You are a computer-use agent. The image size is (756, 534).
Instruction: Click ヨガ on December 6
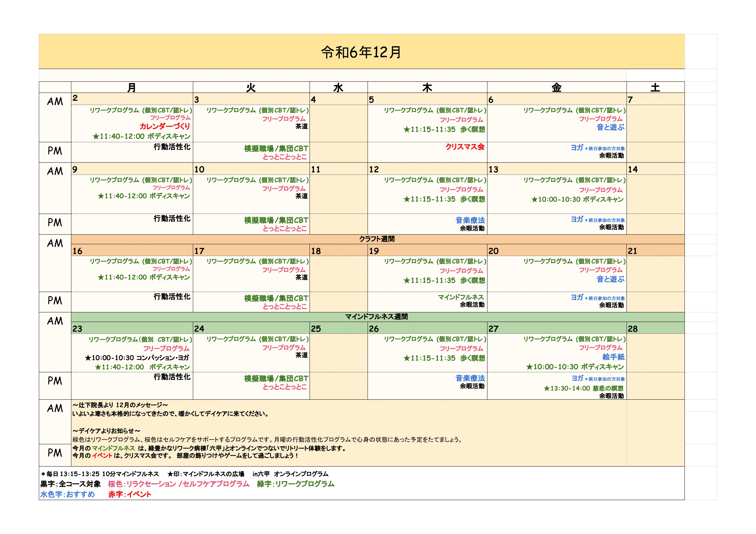pyautogui.click(x=577, y=147)
